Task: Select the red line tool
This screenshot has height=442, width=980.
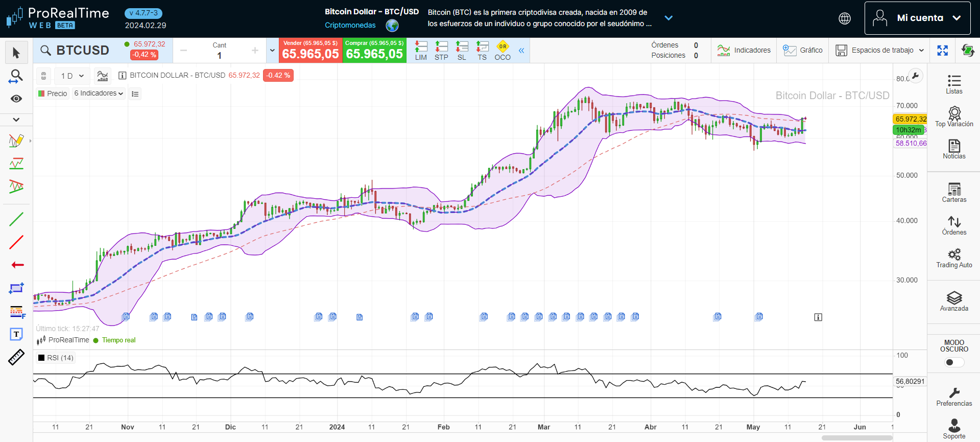Action: pos(16,242)
